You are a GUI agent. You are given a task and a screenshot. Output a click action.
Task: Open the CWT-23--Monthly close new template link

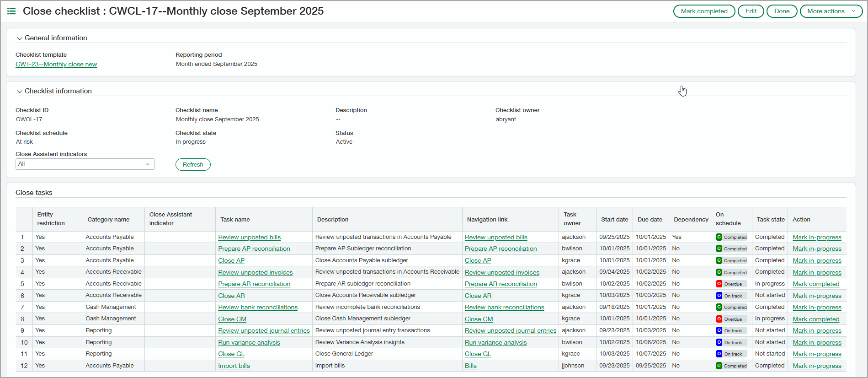(56, 64)
